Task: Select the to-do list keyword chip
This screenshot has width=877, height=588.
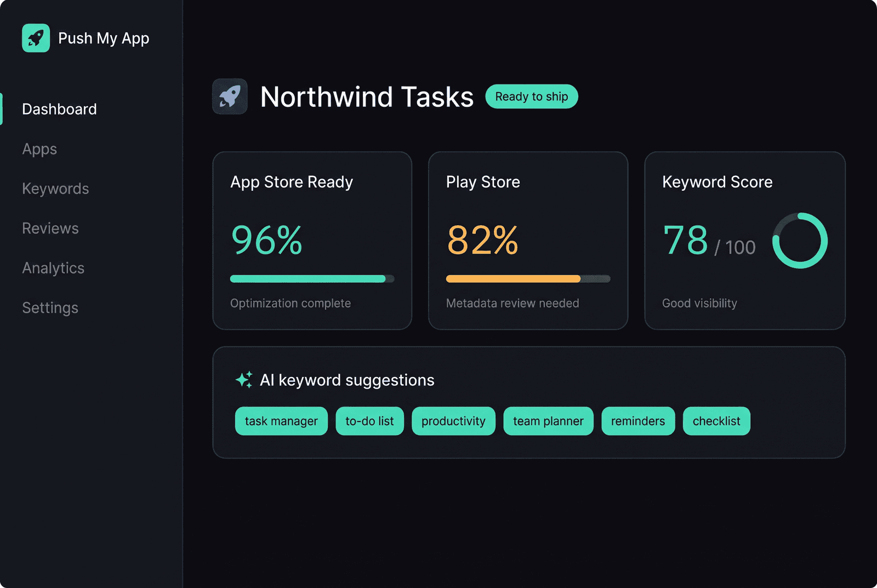Action: [369, 421]
